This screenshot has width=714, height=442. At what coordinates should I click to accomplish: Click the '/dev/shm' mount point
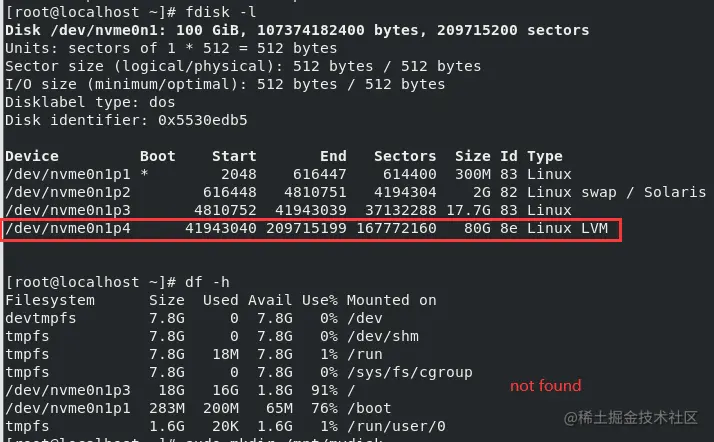(x=377, y=336)
